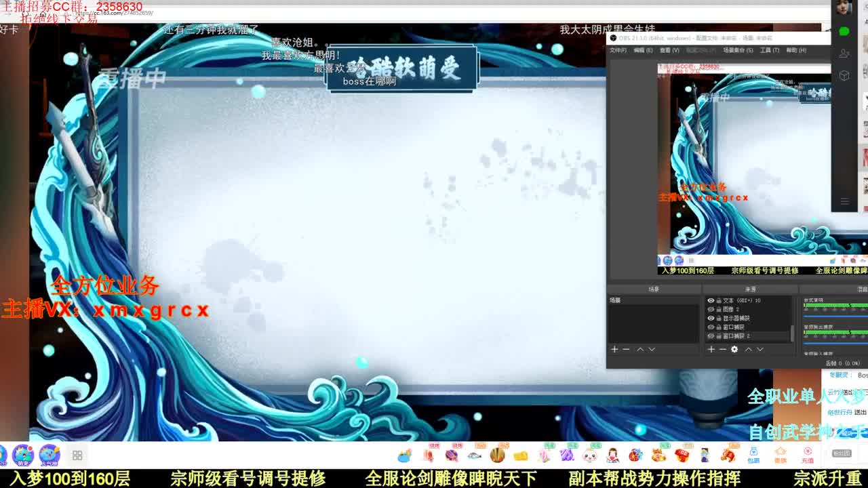The height and width of the screenshot is (488, 868).
Task: Adjust 台式音响 volume slider in mixer
Action: [835, 316]
